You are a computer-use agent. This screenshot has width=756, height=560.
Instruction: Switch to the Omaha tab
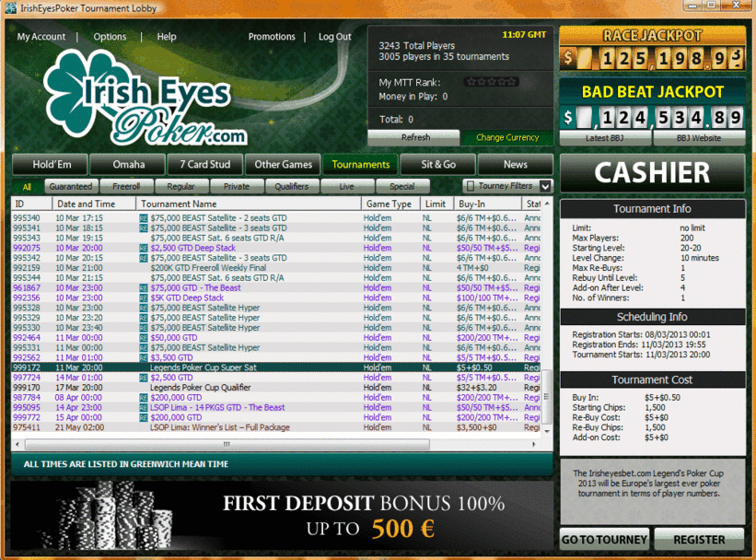click(x=128, y=165)
